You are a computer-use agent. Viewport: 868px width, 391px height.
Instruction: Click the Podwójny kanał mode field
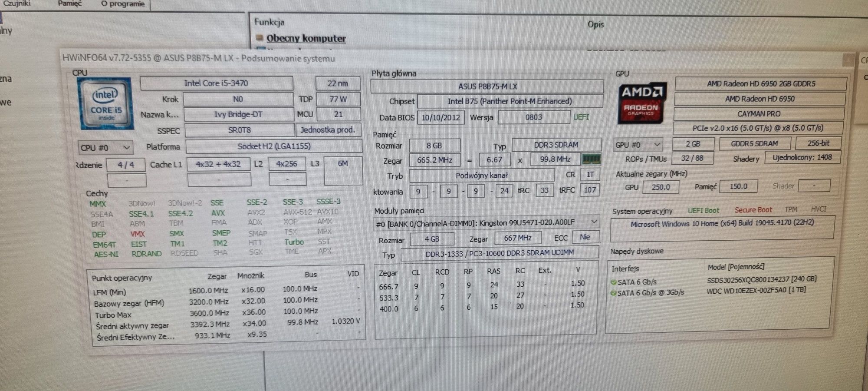[x=482, y=176]
